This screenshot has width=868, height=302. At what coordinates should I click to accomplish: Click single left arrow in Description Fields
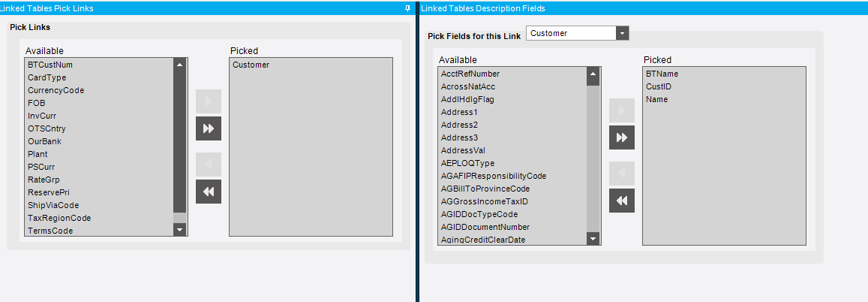[622, 174]
